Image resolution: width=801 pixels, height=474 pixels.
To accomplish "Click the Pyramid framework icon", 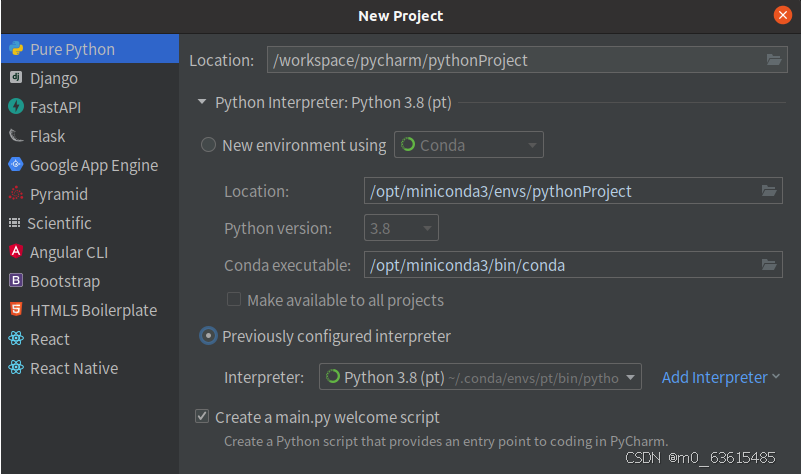I will click(x=16, y=194).
